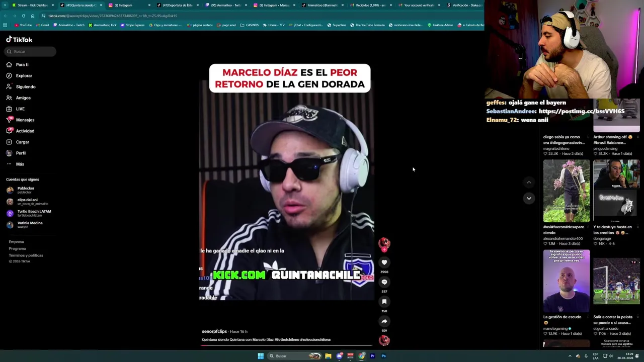Open Varinia Medina followed account
Image resolution: width=644 pixels, height=362 pixels.
pos(25,225)
